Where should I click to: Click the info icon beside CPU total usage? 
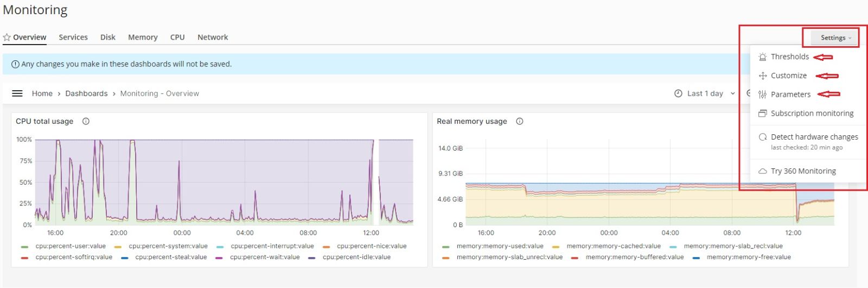coord(86,121)
